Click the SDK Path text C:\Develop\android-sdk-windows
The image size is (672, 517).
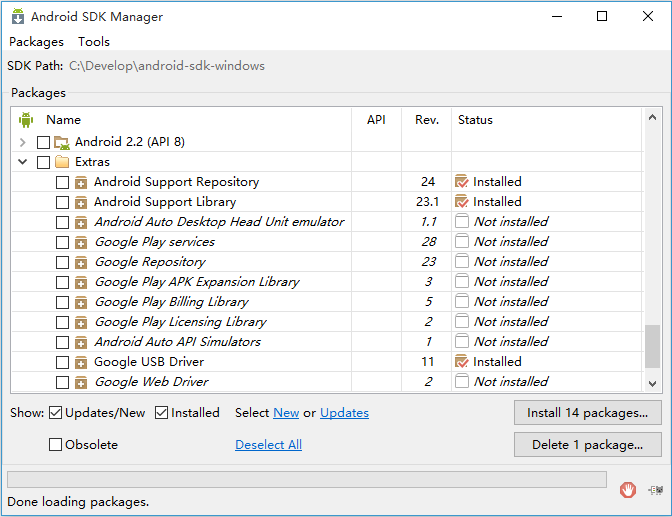[167, 66]
